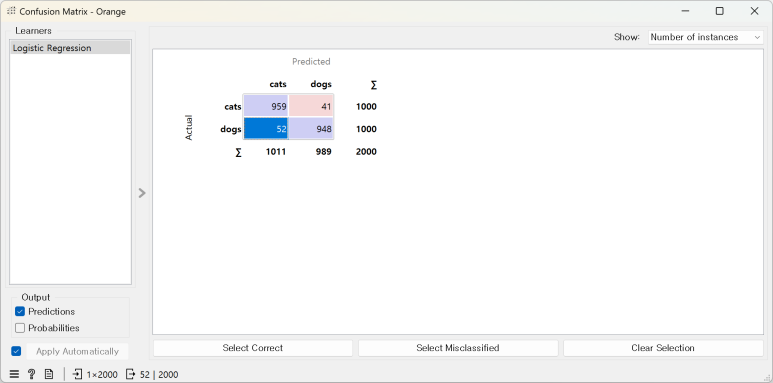Click the predicted dogs column header
Image resolution: width=773 pixels, height=383 pixels.
click(321, 84)
